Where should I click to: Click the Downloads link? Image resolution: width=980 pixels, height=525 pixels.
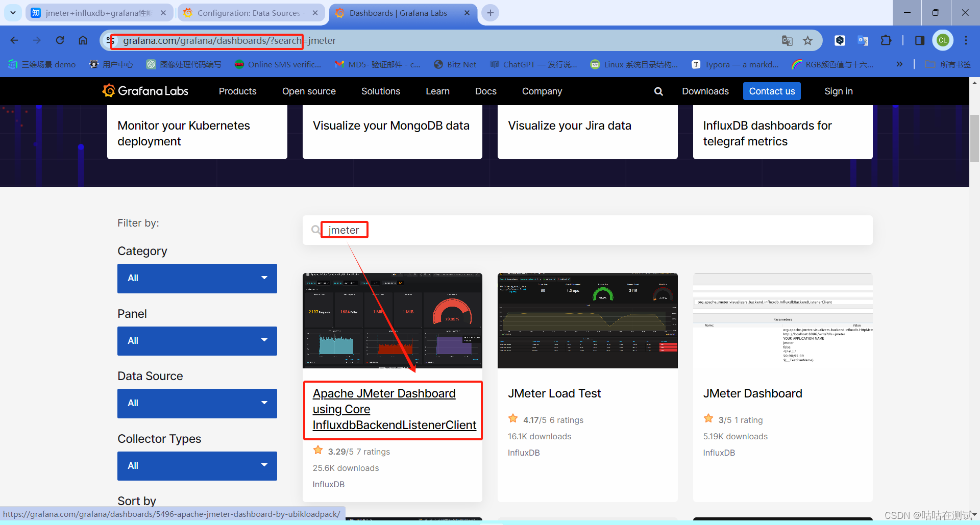click(705, 91)
